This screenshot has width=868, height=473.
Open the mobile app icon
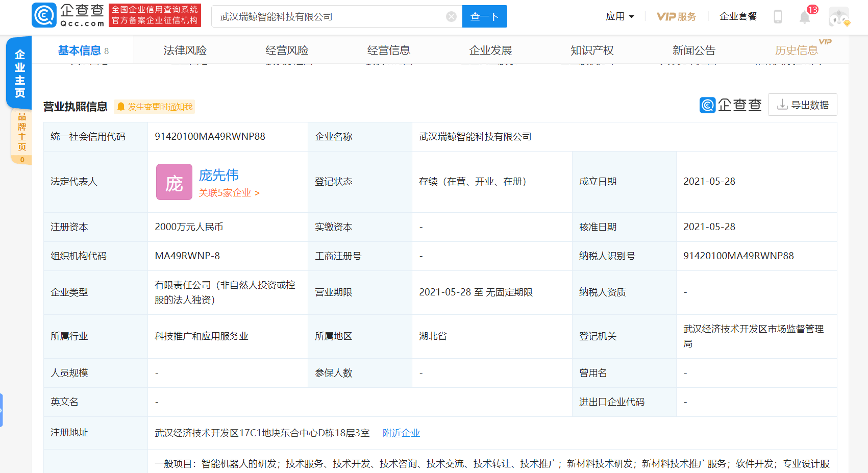[x=778, y=16]
